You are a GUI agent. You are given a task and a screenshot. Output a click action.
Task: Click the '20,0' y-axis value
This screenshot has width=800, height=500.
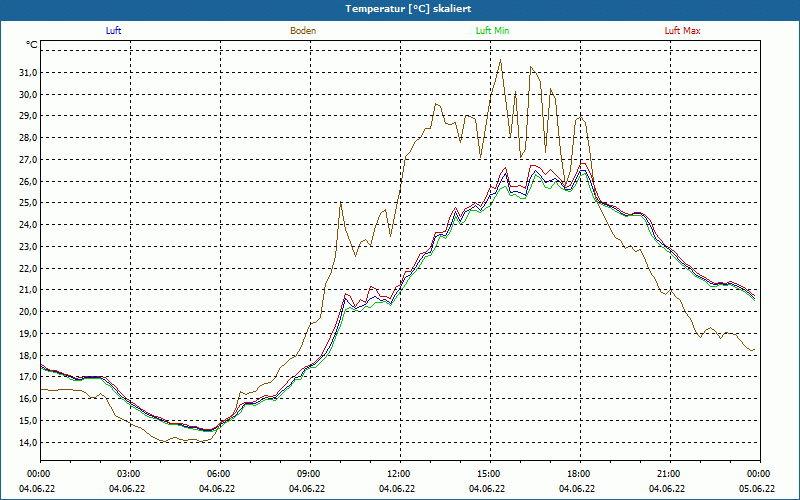[x=28, y=312]
